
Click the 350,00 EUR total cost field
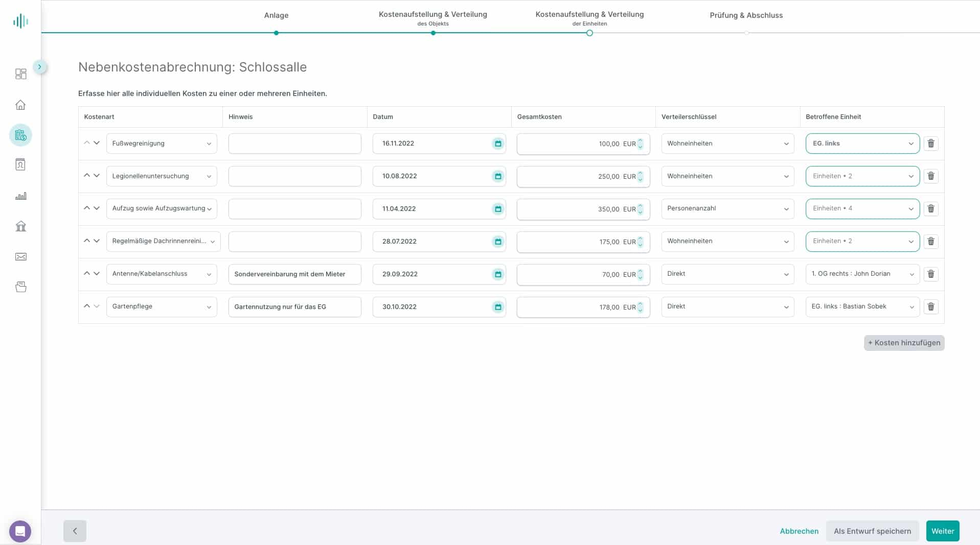[583, 209]
